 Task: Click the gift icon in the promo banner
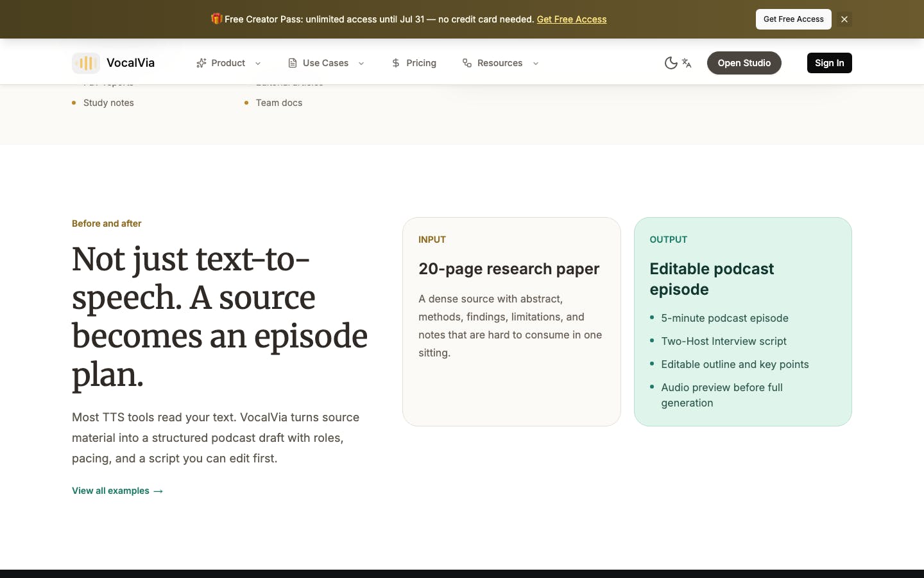coord(217,19)
